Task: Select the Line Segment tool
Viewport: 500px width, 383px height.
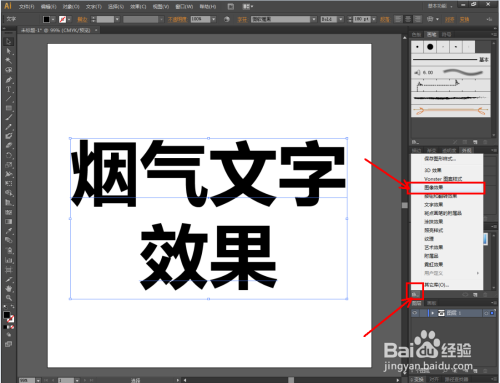Action: 9,99
